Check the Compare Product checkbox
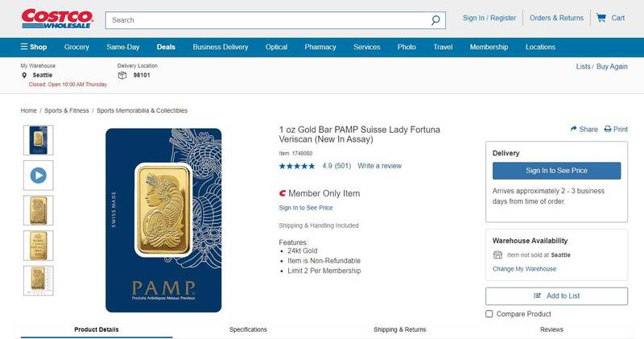Viewport: 644px width, 339px height. (x=489, y=314)
